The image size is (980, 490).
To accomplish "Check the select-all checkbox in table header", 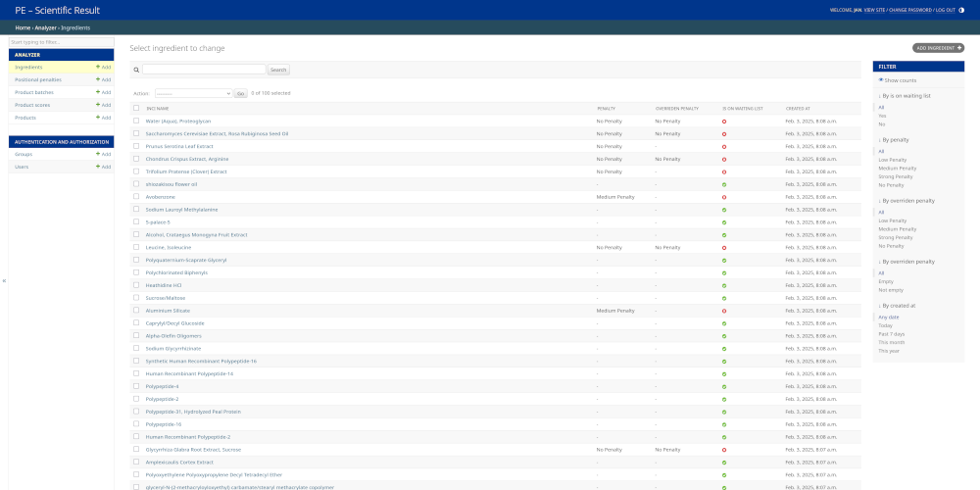I will [136, 108].
